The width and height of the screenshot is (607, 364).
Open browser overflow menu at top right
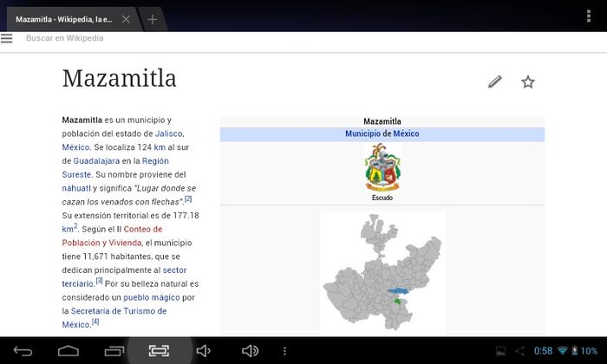click(589, 16)
